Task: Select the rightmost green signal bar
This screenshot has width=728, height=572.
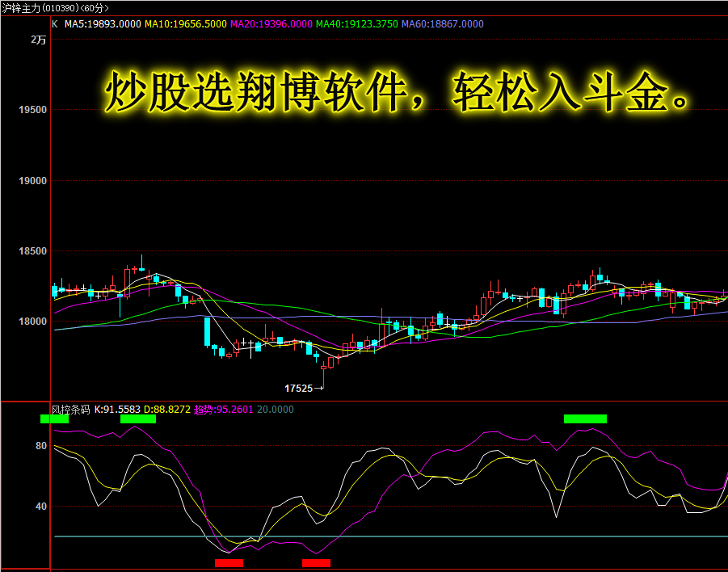Action: (585, 418)
